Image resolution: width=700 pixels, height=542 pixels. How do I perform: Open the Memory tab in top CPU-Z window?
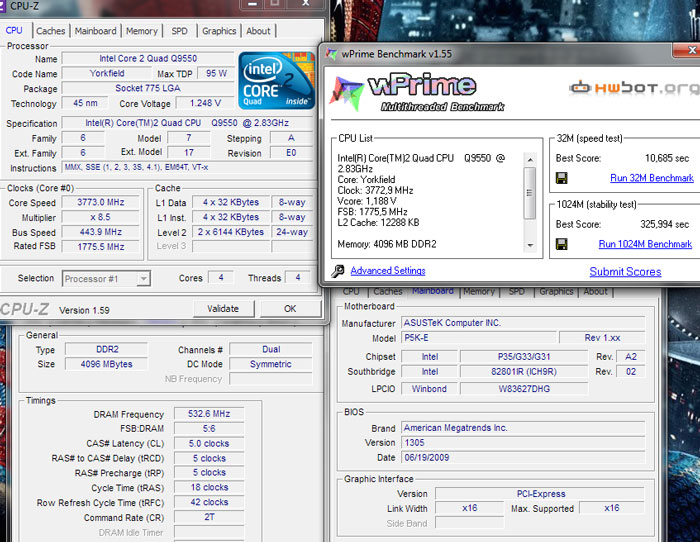tap(142, 31)
